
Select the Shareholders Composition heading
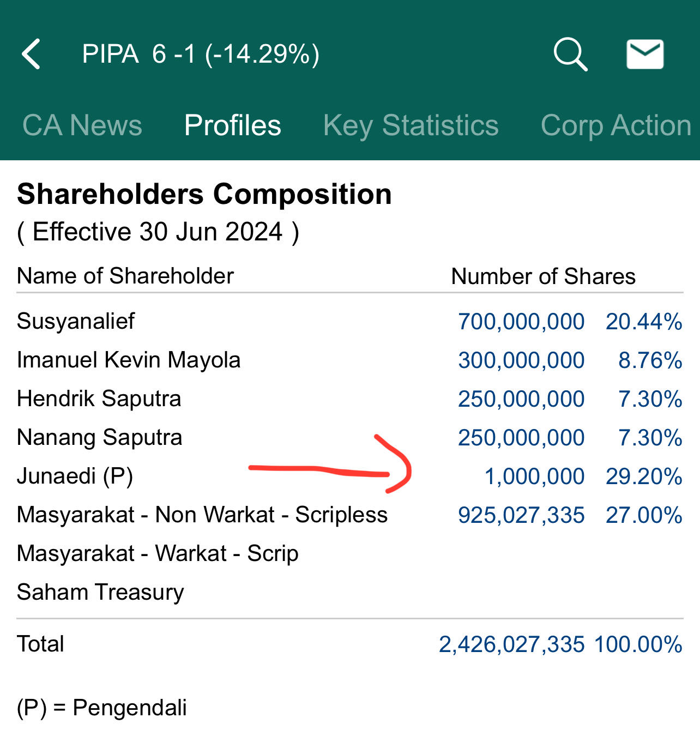[x=204, y=194]
